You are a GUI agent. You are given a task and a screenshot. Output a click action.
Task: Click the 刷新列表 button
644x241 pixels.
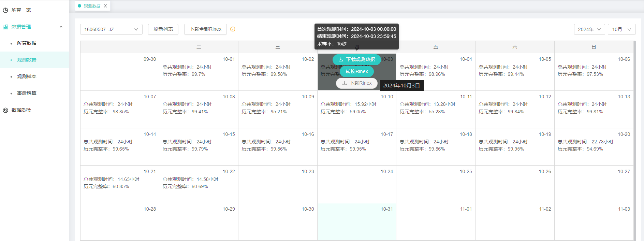pyautogui.click(x=163, y=29)
